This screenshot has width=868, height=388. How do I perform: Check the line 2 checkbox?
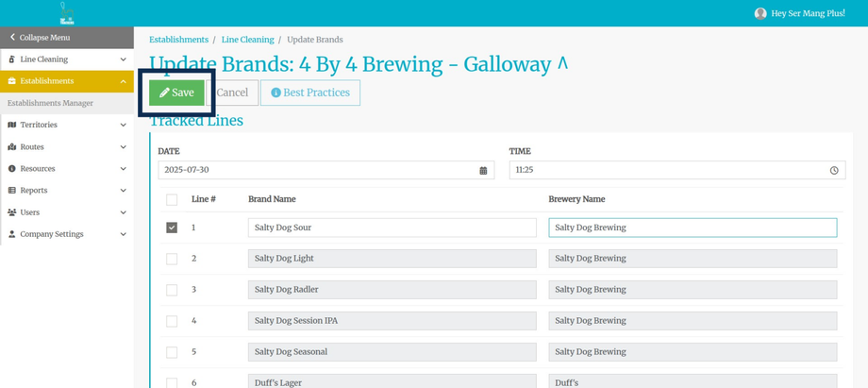click(172, 259)
